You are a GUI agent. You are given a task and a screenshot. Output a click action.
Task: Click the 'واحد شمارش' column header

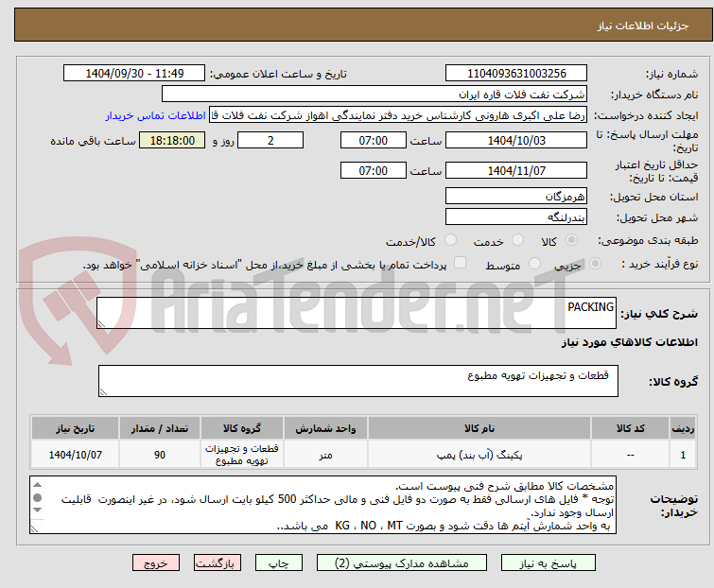click(x=325, y=428)
